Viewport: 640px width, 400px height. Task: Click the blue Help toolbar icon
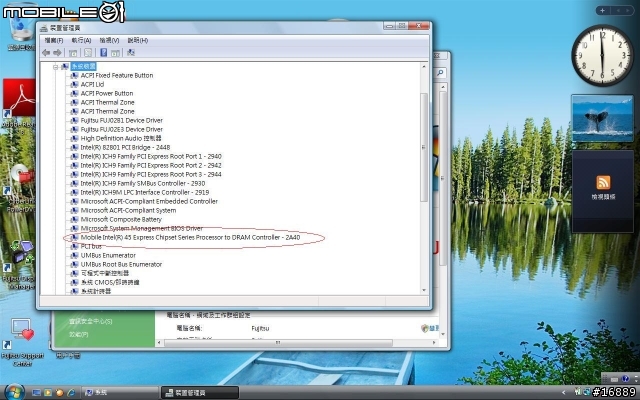104,53
